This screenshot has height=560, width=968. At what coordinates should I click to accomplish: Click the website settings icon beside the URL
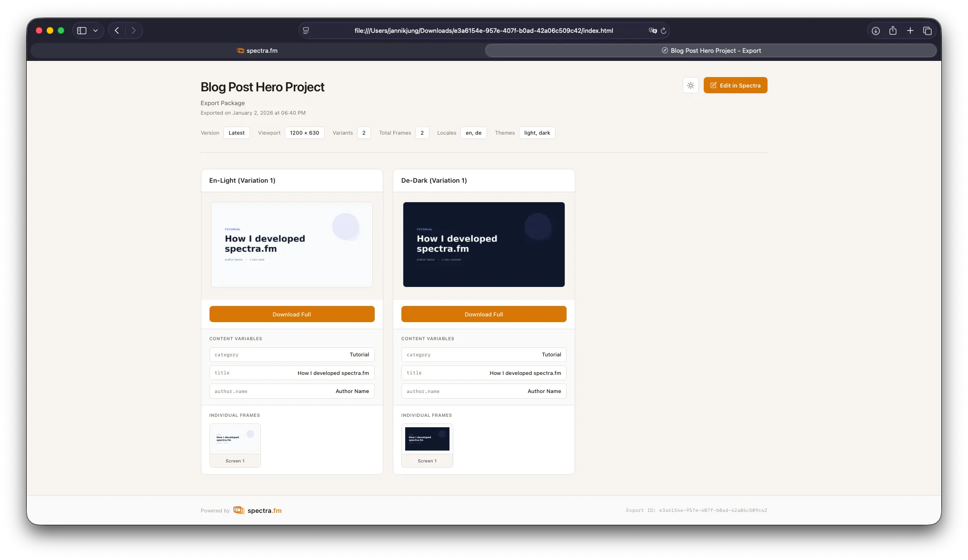306,30
